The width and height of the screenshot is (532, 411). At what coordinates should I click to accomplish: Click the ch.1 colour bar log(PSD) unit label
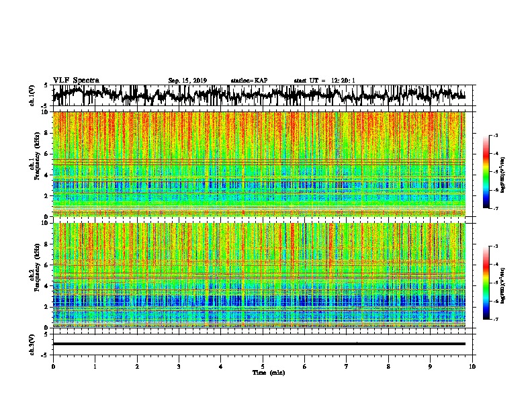click(503, 175)
